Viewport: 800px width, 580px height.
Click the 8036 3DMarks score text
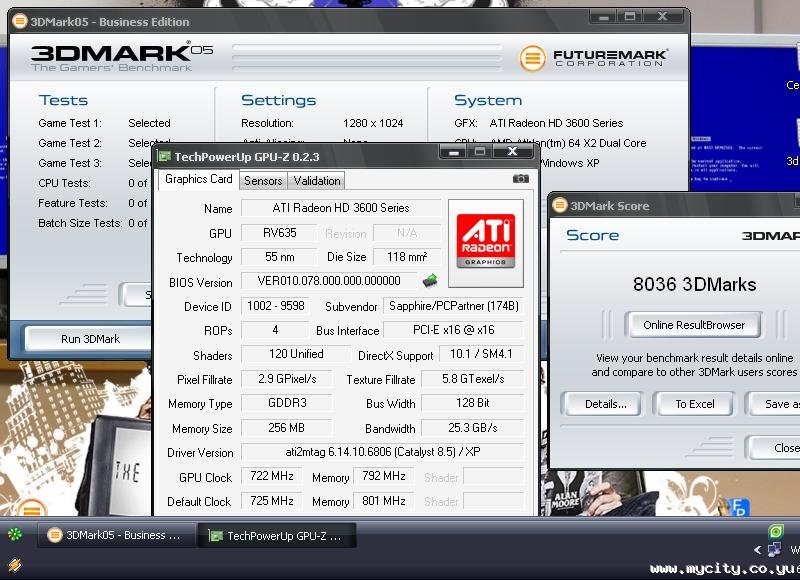(x=694, y=284)
